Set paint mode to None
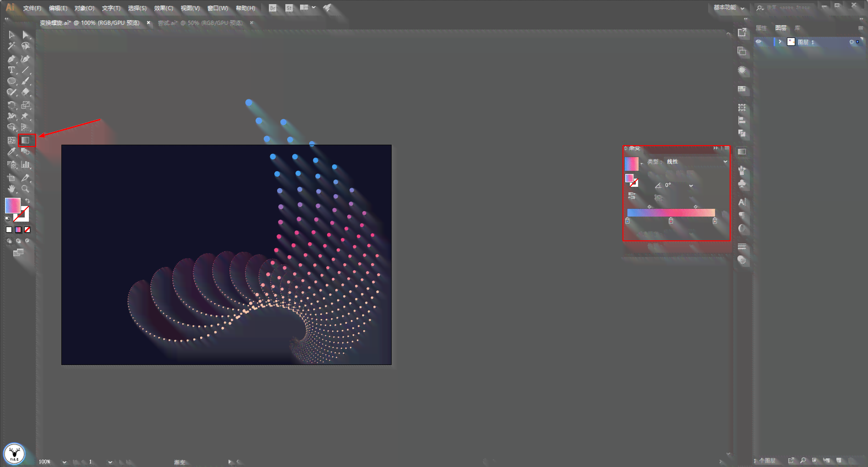 pyautogui.click(x=27, y=230)
